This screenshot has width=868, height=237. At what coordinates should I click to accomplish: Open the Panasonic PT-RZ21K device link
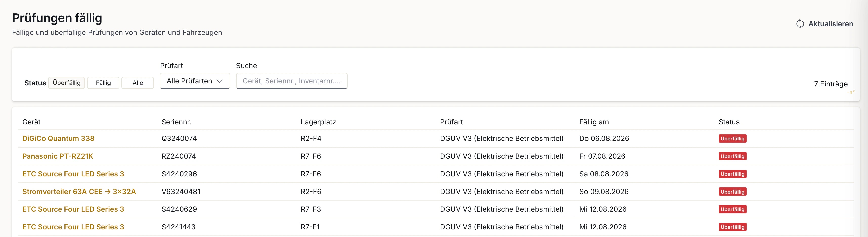click(58, 156)
